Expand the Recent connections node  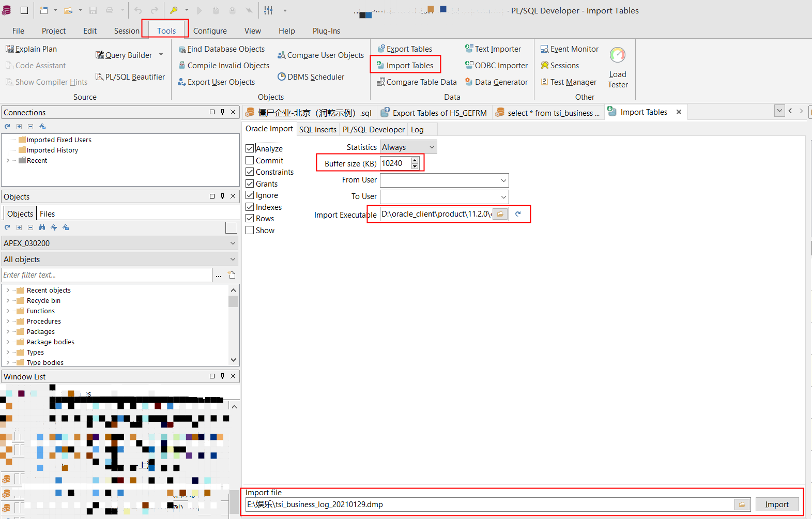pos(7,161)
